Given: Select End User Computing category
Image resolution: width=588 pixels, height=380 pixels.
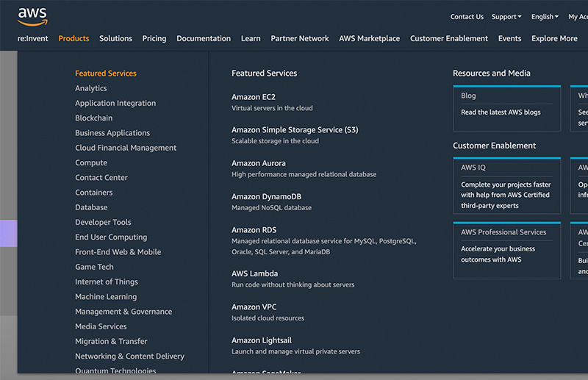Looking at the screenshot, I should [111, 237].
